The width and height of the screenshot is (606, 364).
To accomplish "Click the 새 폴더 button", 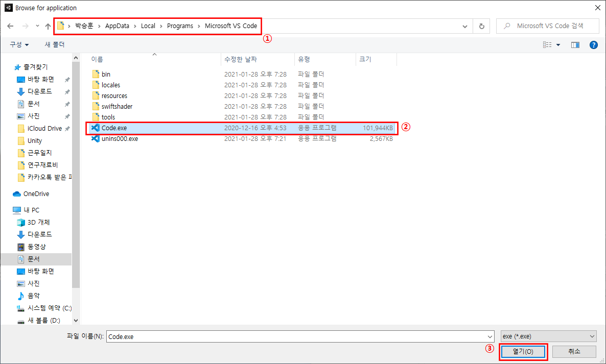I will [55, 45].
